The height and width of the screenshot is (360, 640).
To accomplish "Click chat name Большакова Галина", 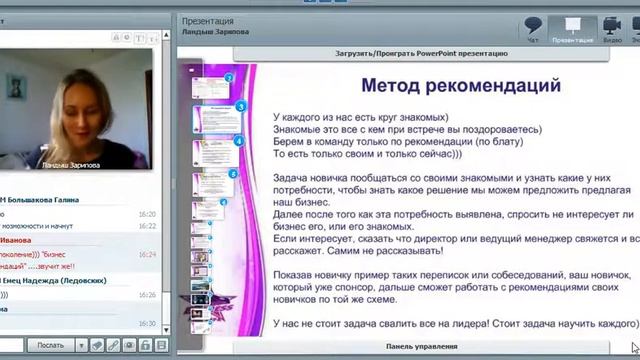I will [x=43, y=200].
